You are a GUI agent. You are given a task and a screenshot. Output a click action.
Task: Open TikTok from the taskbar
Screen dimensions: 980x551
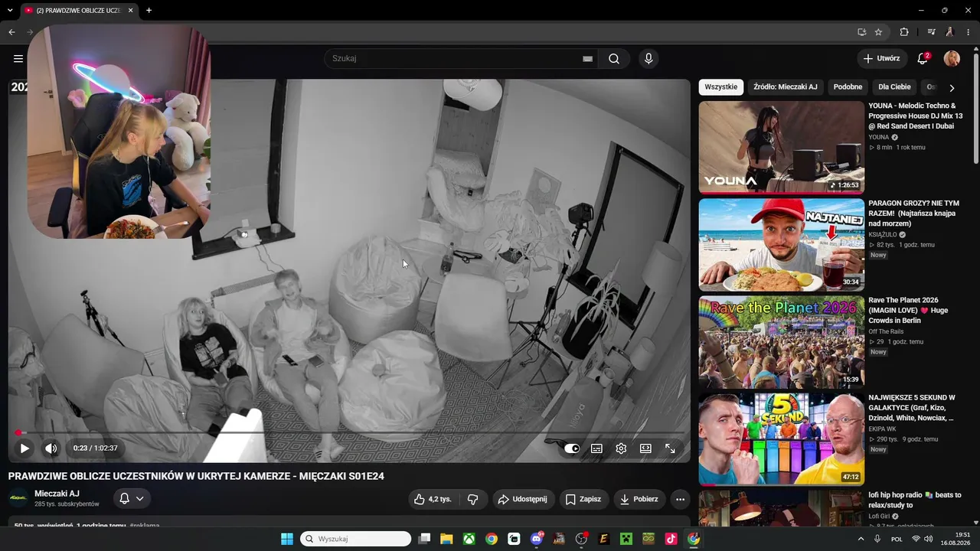(x=671, y=539)
